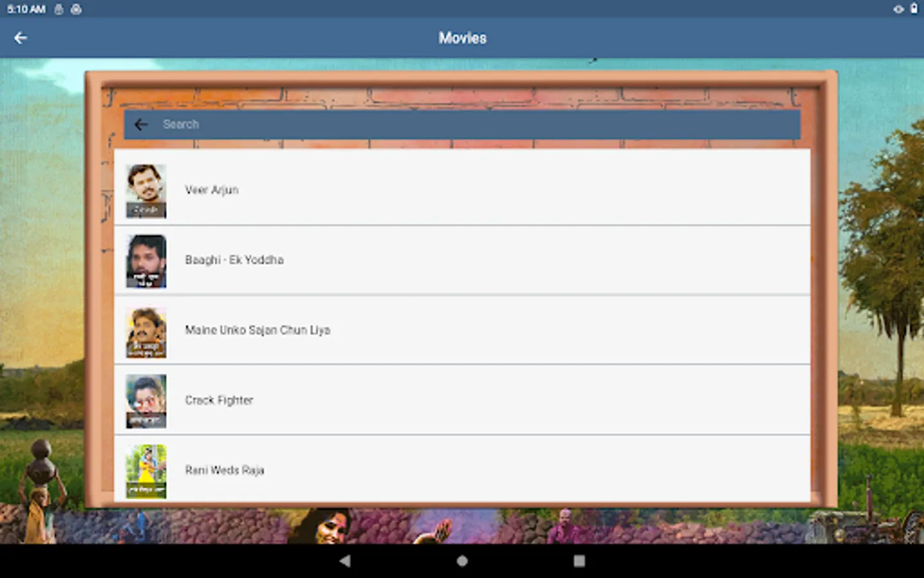Open the Veer Arjun poster thumbnail

[146, 191]
